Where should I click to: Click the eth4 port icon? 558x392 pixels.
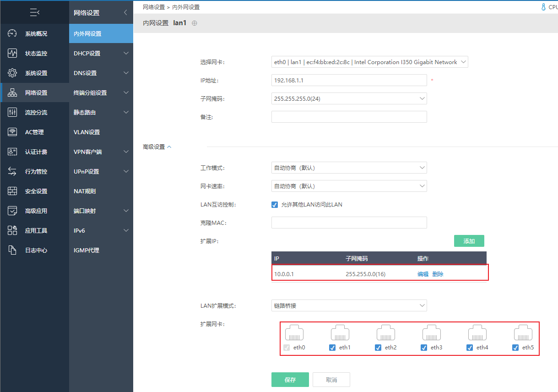tap(477, 332)
